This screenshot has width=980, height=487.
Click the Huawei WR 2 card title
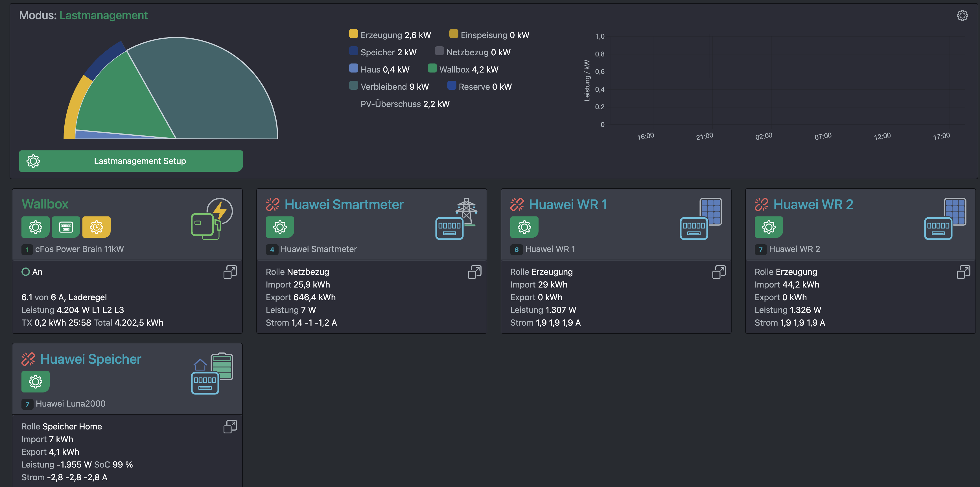pyautogui.click(x=813, y=205)
